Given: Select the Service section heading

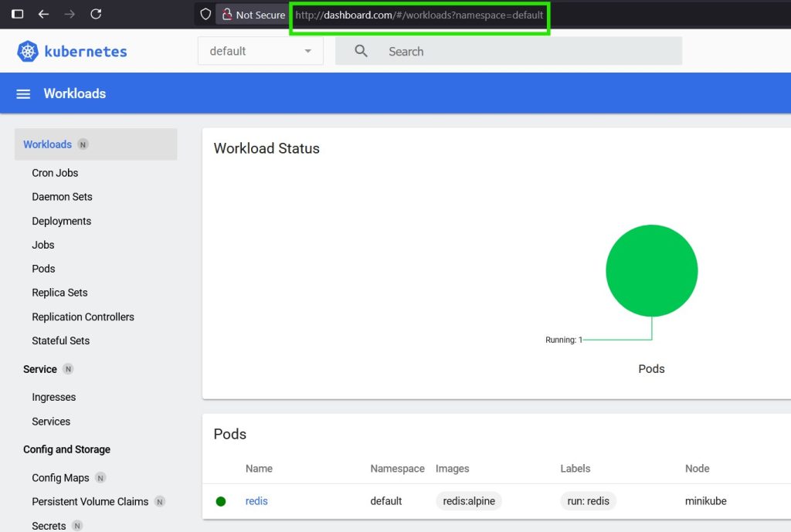Looking at the screenshot, I should click(40, 369).
